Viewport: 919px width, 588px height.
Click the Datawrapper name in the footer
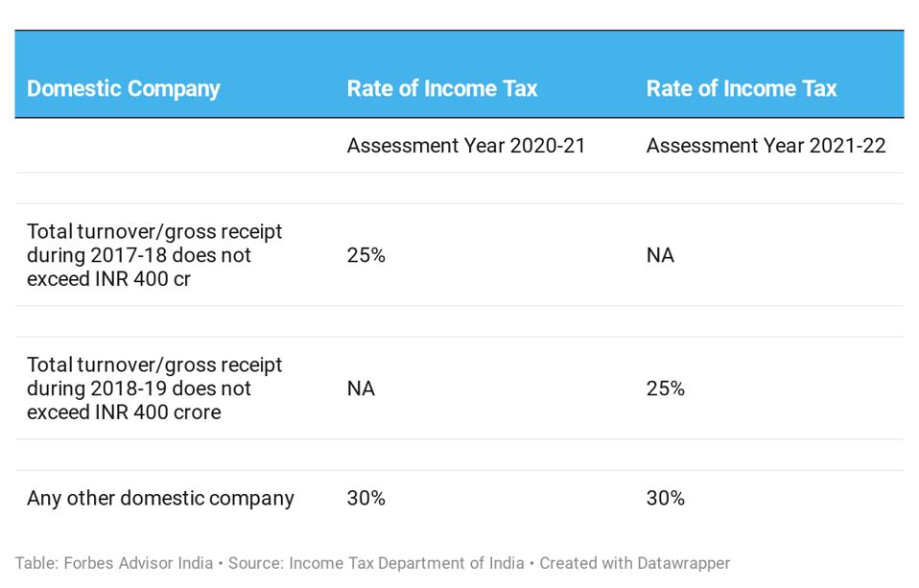[681, 563]
